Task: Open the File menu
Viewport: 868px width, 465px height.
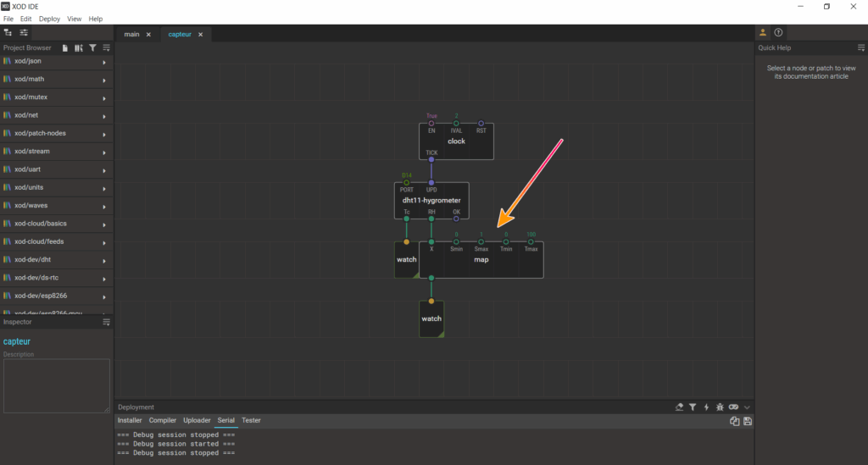Action: tap(8, 19)
